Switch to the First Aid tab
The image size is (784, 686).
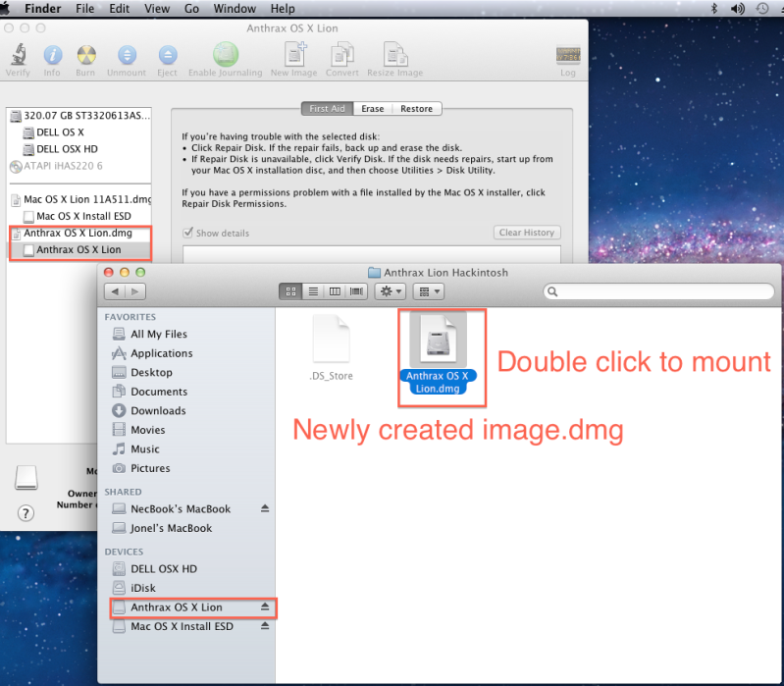[x=328, y=109]
